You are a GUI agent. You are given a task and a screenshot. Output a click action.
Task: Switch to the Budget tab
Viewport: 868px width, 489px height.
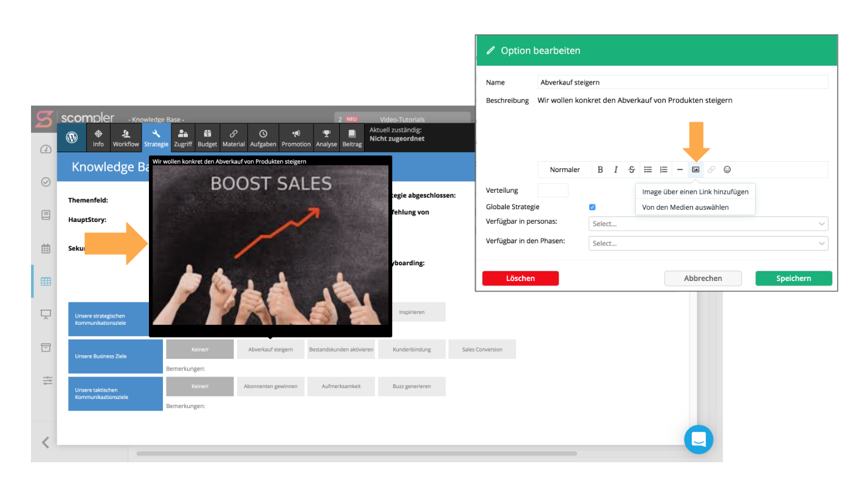coord(207,138)
